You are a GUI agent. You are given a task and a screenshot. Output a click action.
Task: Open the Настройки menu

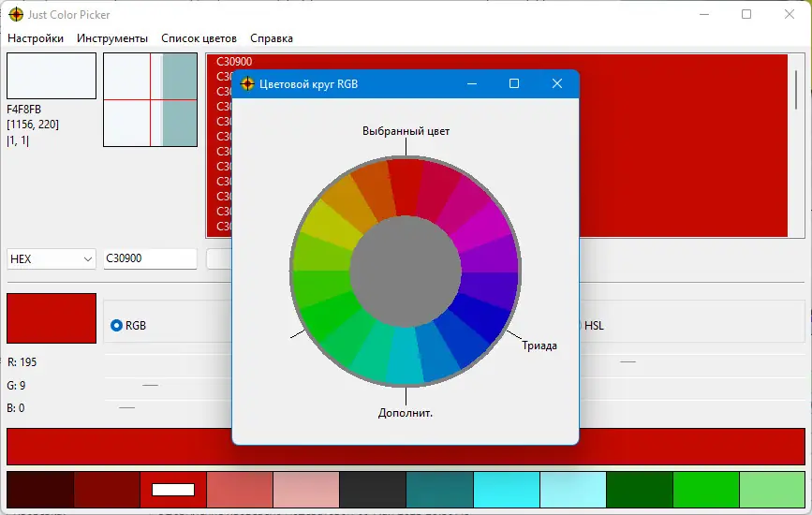click(36, 38)
